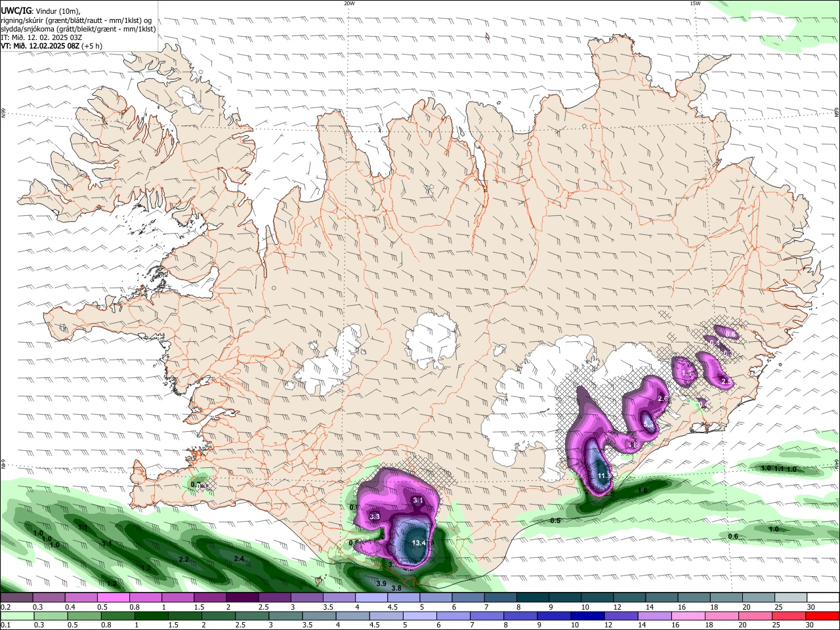Click the red swatch labeled 30 in lower legend row
The width and height of the screenshot is (840, 630).
tap(822, 616)
